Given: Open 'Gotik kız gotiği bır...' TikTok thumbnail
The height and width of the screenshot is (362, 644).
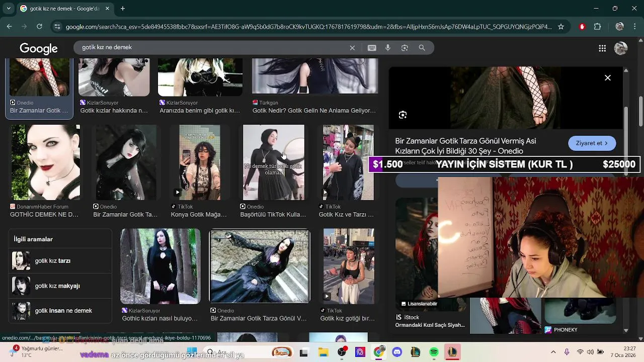Looking at the screenshot, I should point(349,266).
